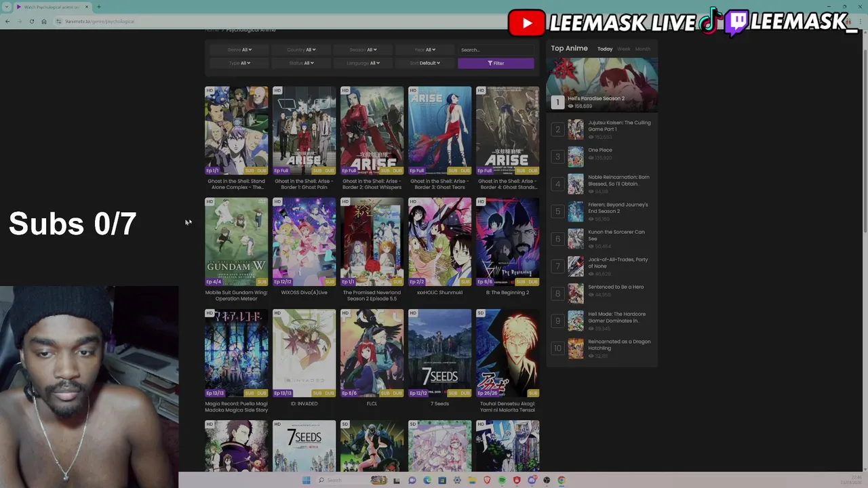Screen dimensions: 868x488
Task: Open OBS Studio from taskbar
Action: point(547,480)
